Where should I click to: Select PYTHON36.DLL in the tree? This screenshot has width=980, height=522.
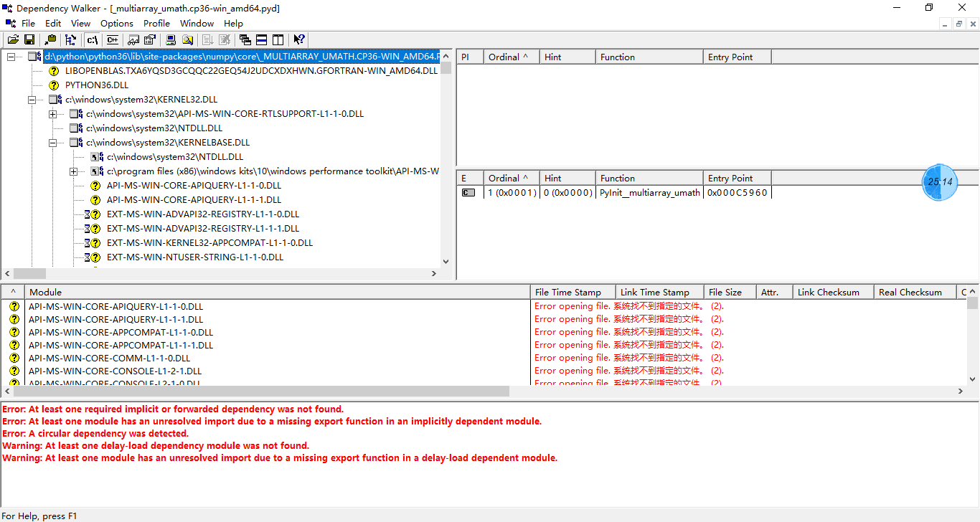(x=97, y=85)
